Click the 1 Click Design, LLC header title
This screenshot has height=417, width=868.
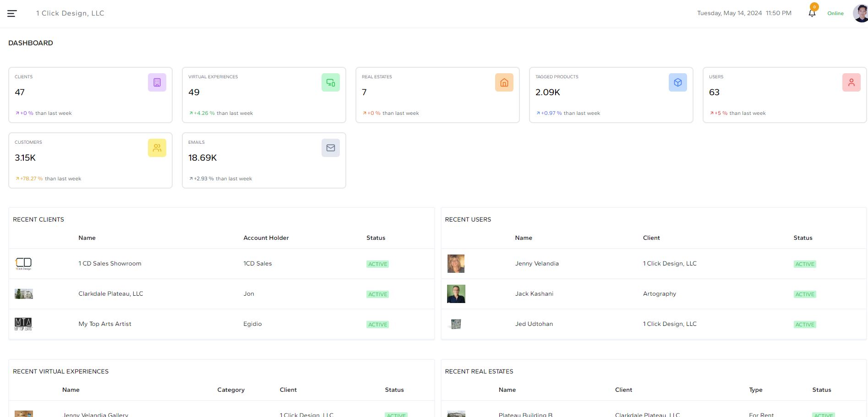[70, 13]
